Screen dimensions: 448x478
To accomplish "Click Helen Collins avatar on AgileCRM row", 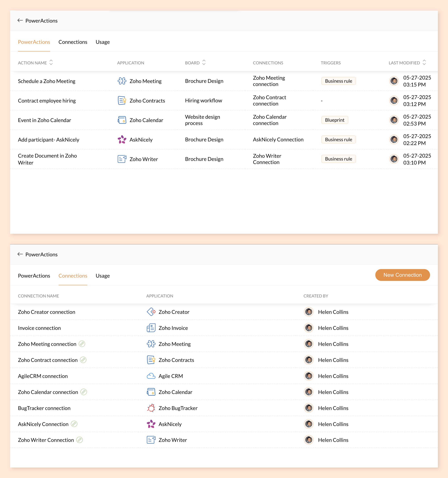I will point(309,376).
